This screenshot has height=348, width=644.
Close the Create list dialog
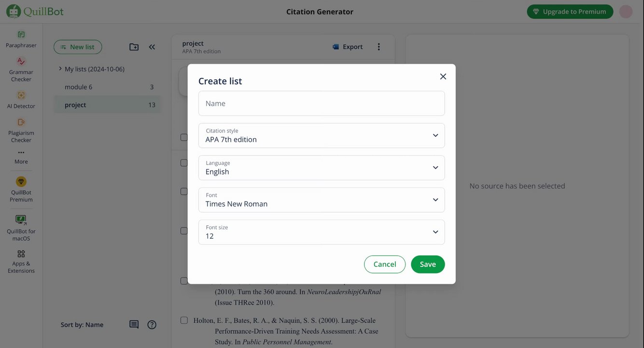click(443, 76)
